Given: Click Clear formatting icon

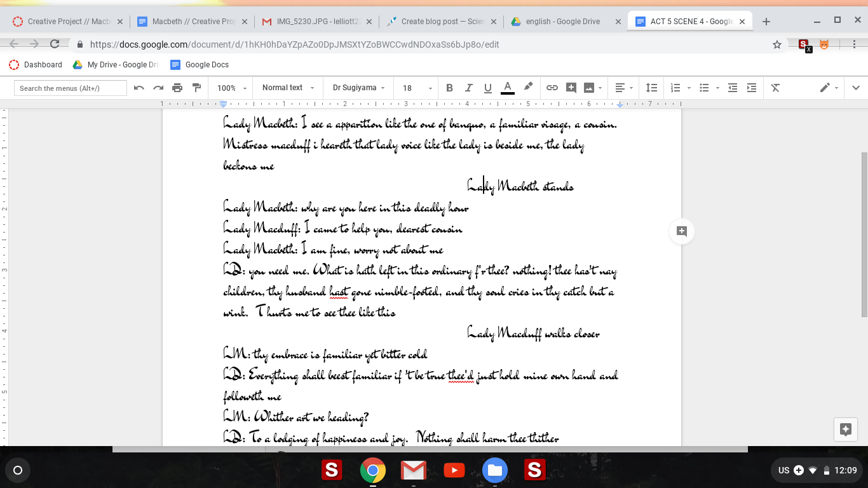Looking at the screenshot, I should tap(775, 88).
